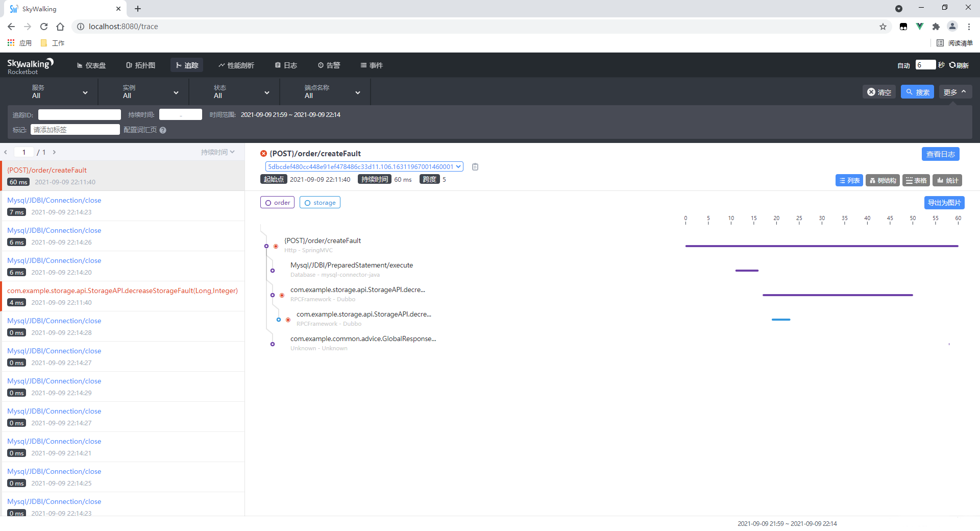
Task: Select the {POST}/order/createFault trace in list
Action: 124,176
